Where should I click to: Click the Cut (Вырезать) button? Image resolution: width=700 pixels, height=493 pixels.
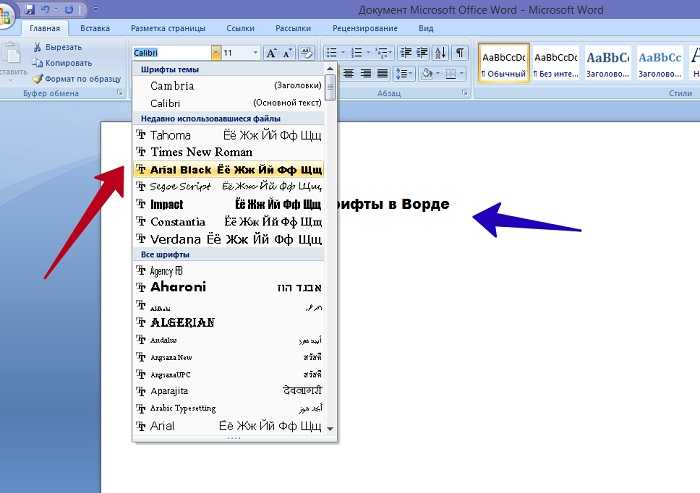pyautogui.click(x=58, y=47)
